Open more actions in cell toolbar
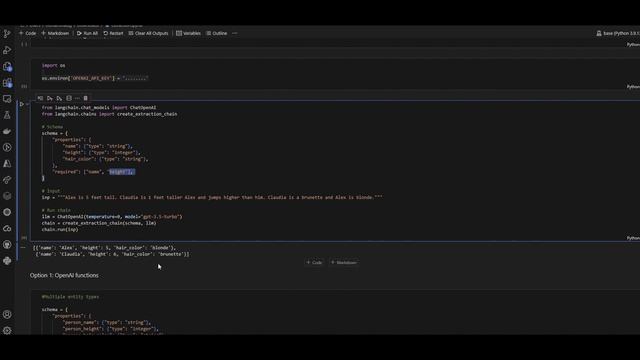Screen dimensions: 640x360 [77, 98]
